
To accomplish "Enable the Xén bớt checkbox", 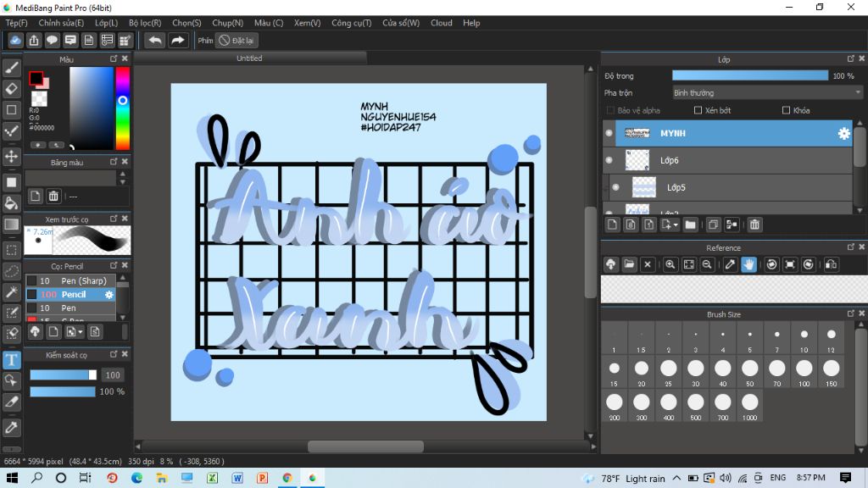I will click(698, 110).
